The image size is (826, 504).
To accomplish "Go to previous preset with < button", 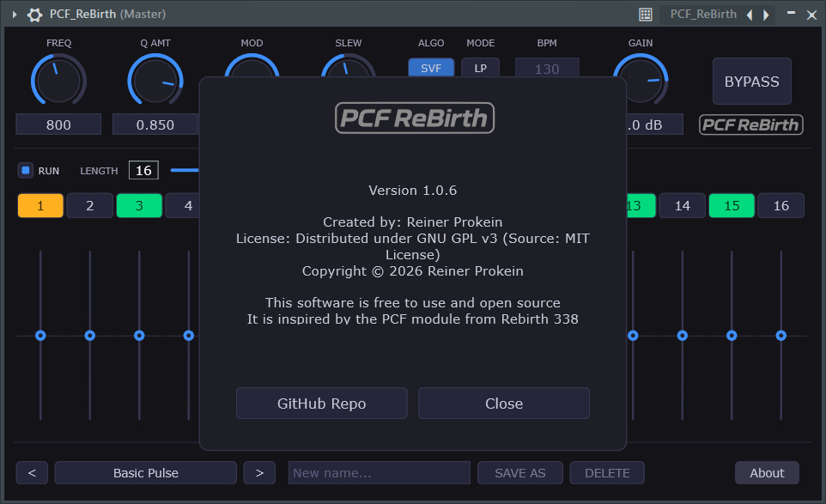I will coord(32,473).
